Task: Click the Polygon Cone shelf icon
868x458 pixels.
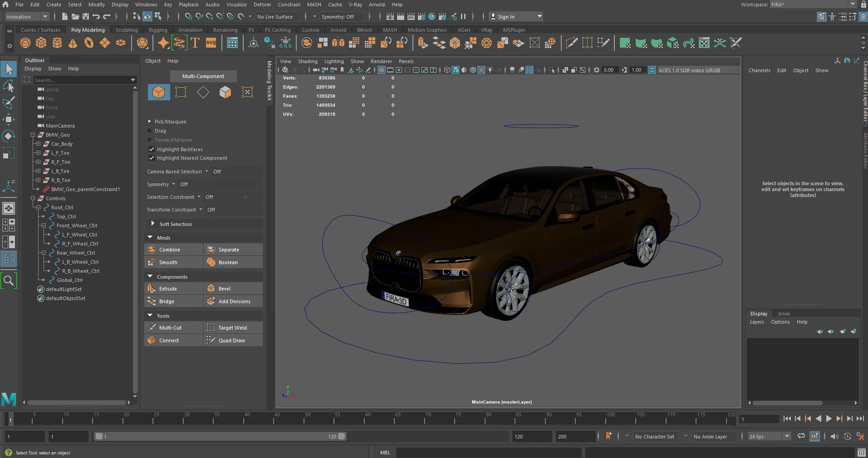Action: pyautogui.click(x=73, y=43)
